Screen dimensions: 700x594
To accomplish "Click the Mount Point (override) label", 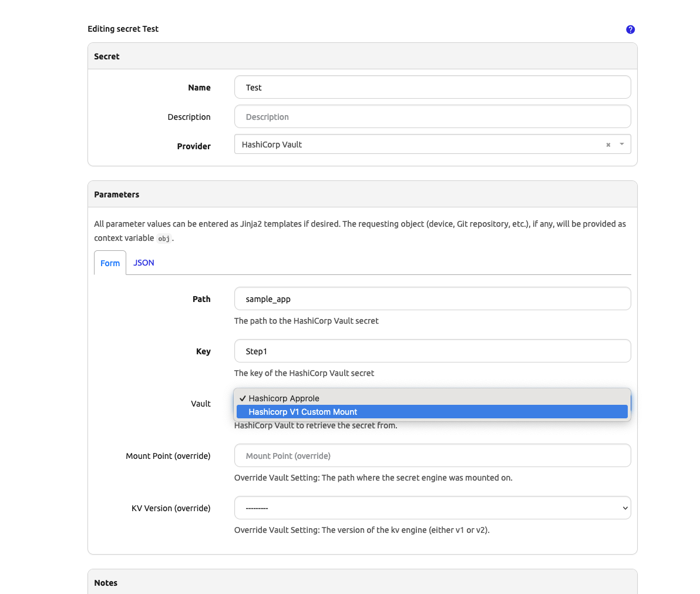I will pos(168,456).
